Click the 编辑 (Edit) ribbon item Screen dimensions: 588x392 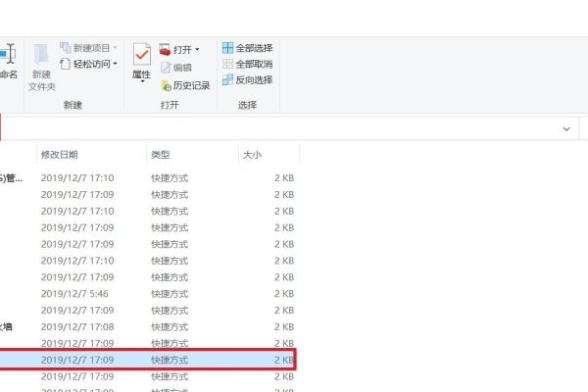coord(175,68)
